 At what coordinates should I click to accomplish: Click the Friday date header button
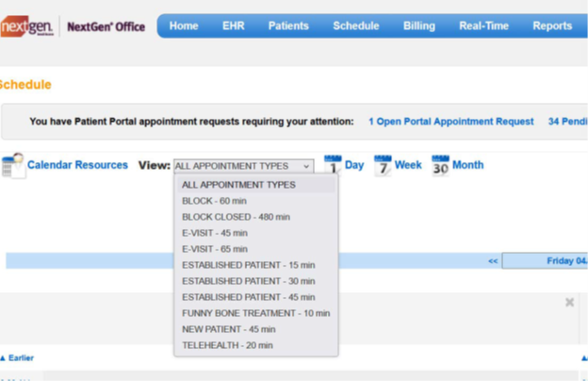click(x=565, y=261)
